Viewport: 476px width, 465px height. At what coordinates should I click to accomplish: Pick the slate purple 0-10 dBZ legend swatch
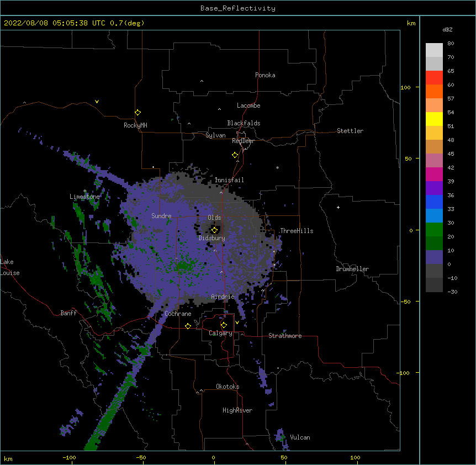434,257
